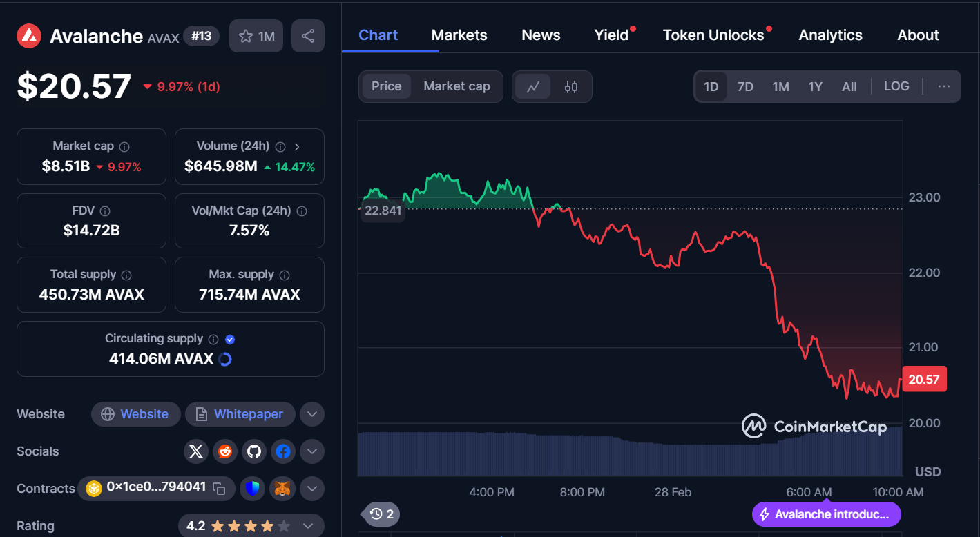Click the circulating supply progress ring
This screenshot has width=980, height=537.
coord(224,359)
